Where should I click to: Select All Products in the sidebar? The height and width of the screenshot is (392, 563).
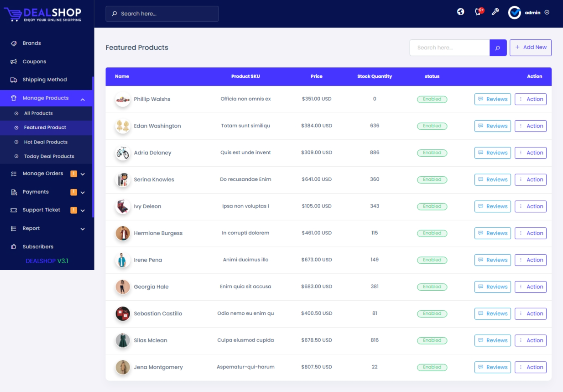point(38,113)
